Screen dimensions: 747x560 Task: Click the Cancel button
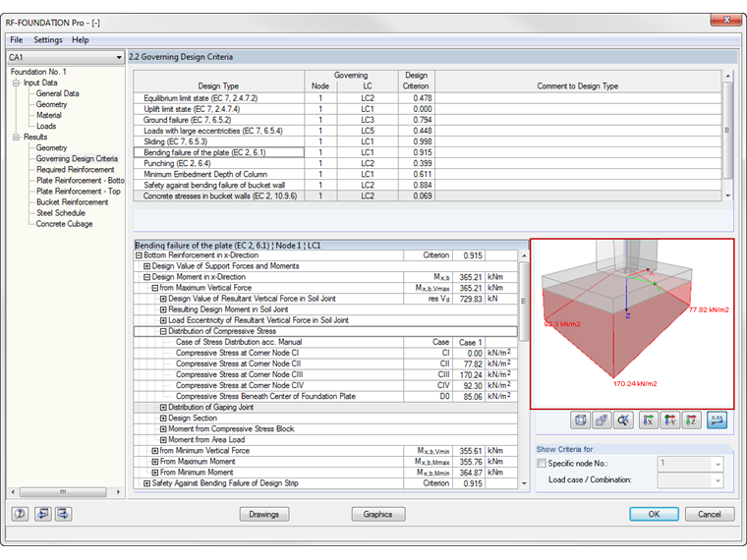coord(710,514)
